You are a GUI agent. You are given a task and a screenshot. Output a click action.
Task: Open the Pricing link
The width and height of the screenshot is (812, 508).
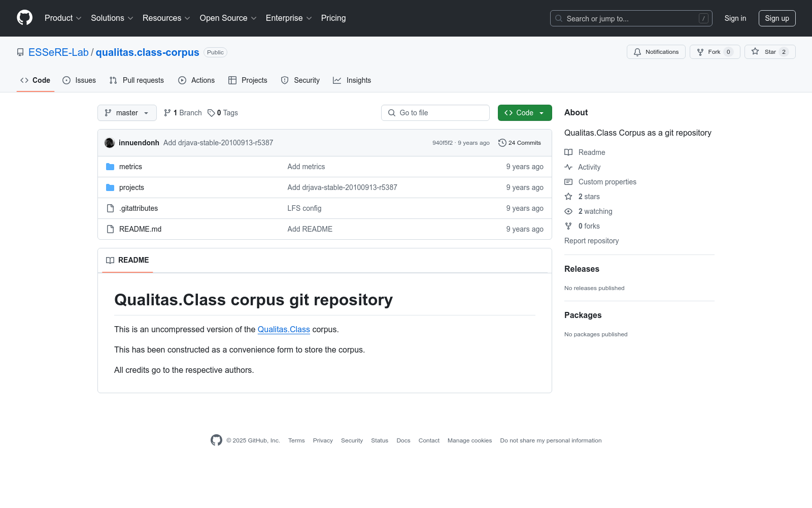click(x=333, y=18)
